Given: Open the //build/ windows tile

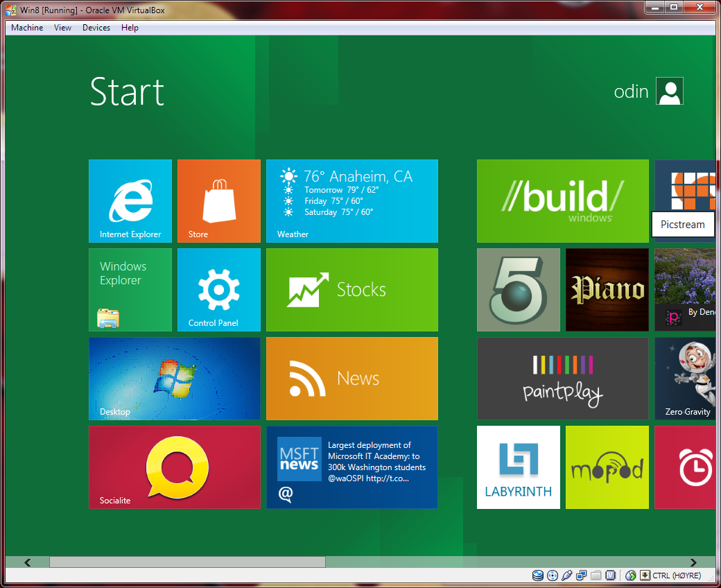Looking at the screenshot, I should point(563,201).
